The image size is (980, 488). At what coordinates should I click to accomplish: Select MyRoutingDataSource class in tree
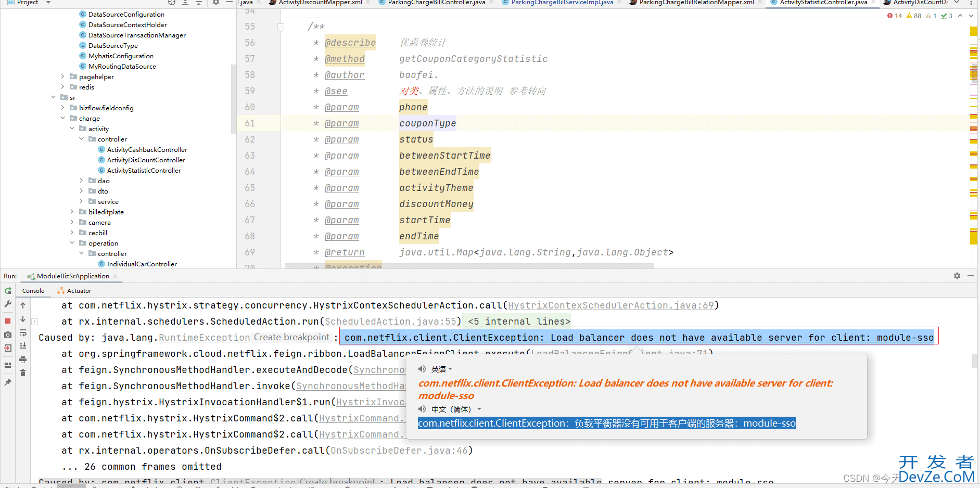[122, 67]
